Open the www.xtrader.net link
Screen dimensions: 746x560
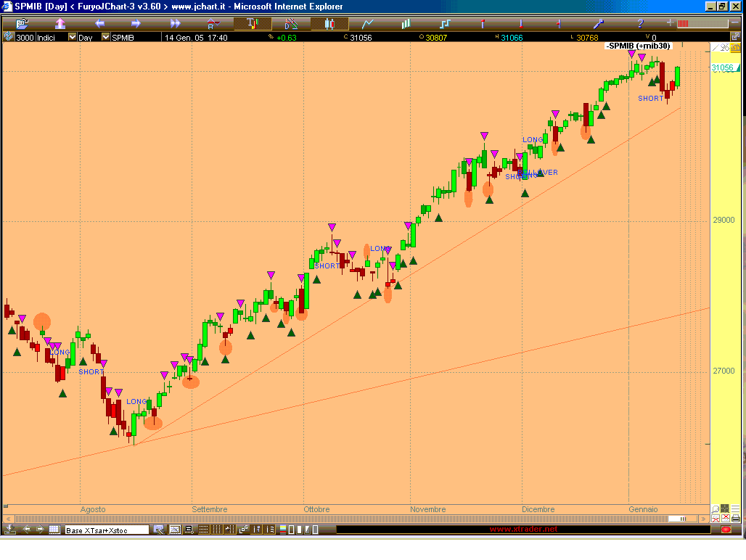tap(524, 530)
